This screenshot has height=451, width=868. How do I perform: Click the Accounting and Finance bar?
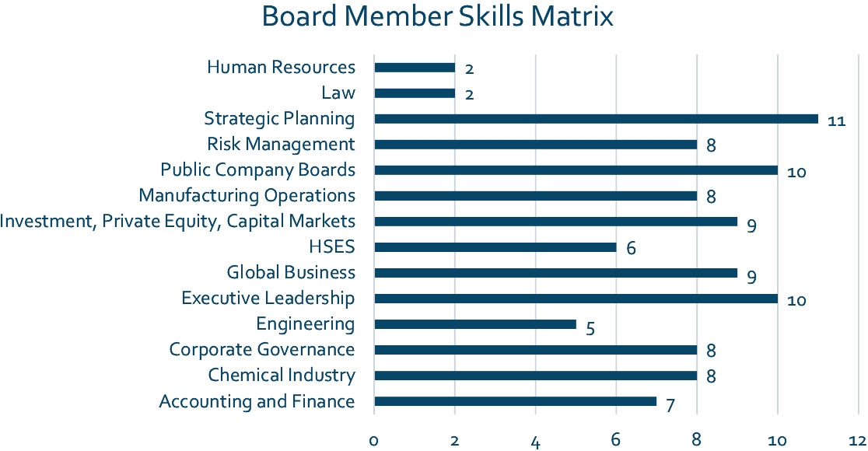515,401
